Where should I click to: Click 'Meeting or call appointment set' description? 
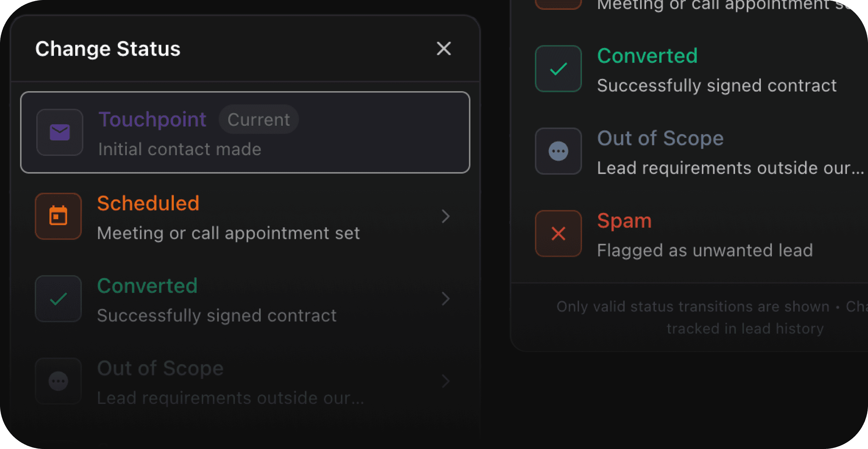pos(228,233)
